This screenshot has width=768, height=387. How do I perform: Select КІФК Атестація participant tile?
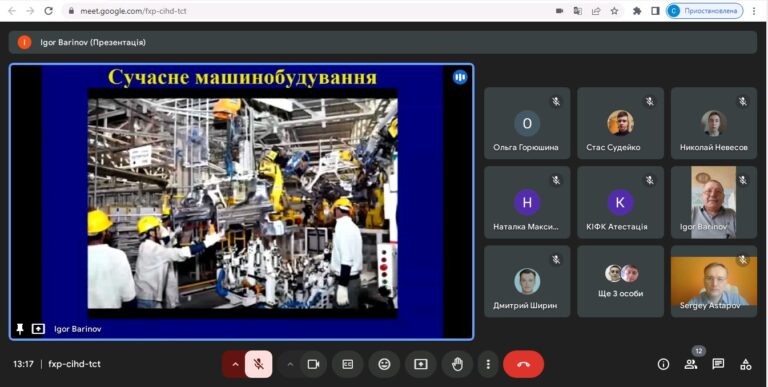[620, 202]
